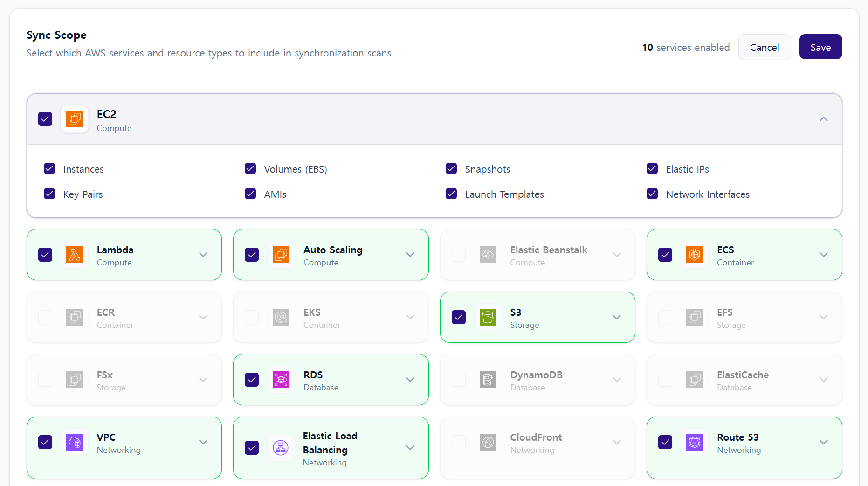Enable the CloudFront checkbox
The image size is (868, 486).
coord(459,442)
